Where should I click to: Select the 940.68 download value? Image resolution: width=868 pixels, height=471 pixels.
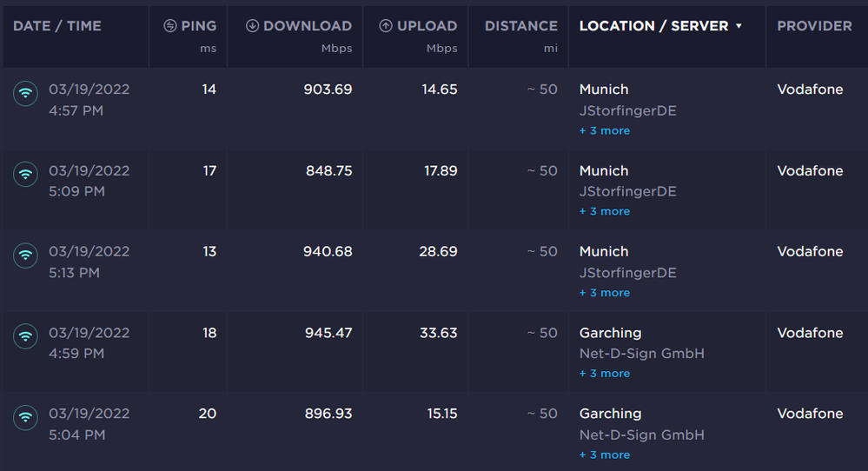tap(328, 251)
